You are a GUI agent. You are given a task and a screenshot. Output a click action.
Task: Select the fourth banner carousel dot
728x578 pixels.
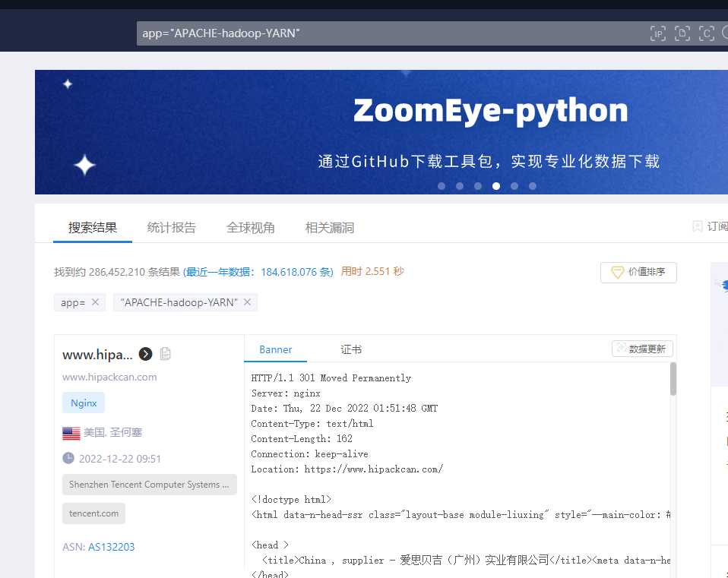(x=496, y=186)
